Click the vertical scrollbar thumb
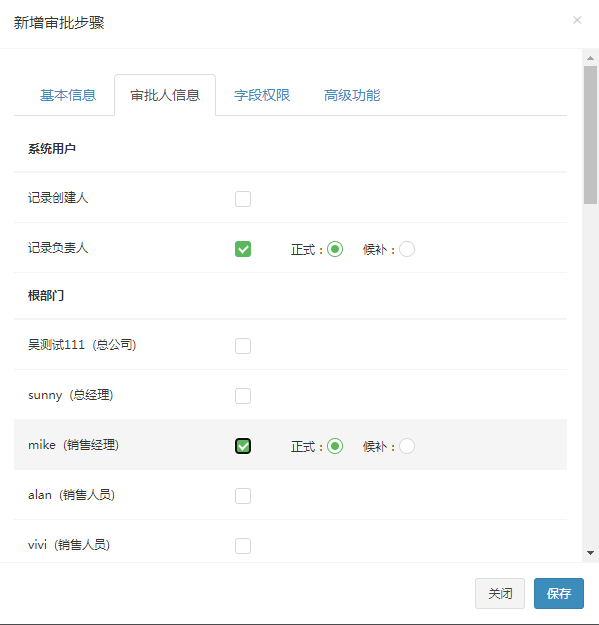The height and width of the screenshot is (625, 599). click(x=590, y=135)
